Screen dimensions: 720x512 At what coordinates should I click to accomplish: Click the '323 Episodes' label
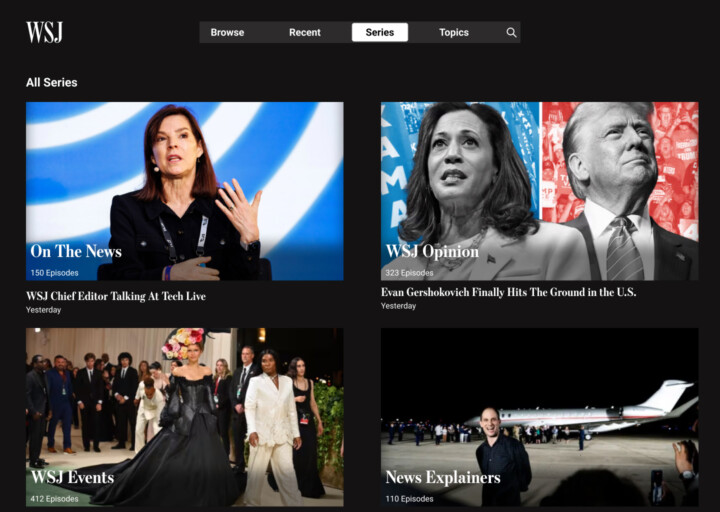(409, 273)
